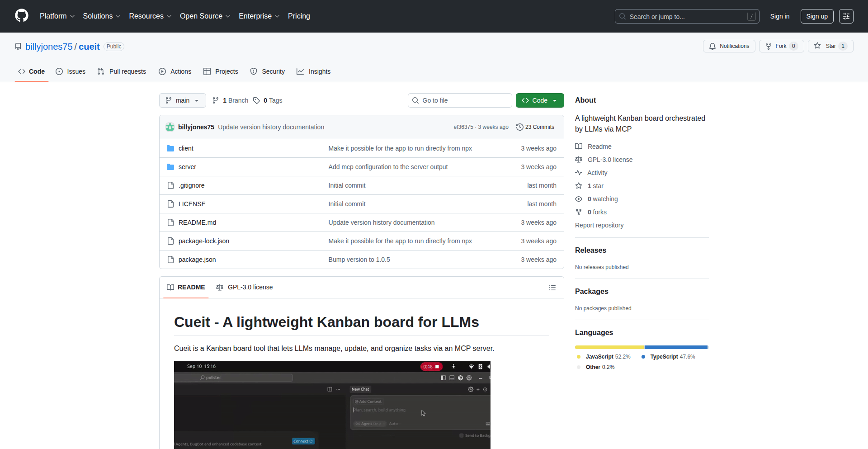
Task: Open the Releases heading link
Action: click(x=590, y=250)
